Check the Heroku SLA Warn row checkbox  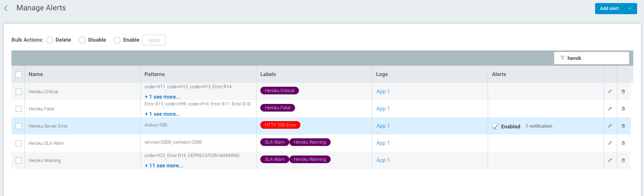19,143
